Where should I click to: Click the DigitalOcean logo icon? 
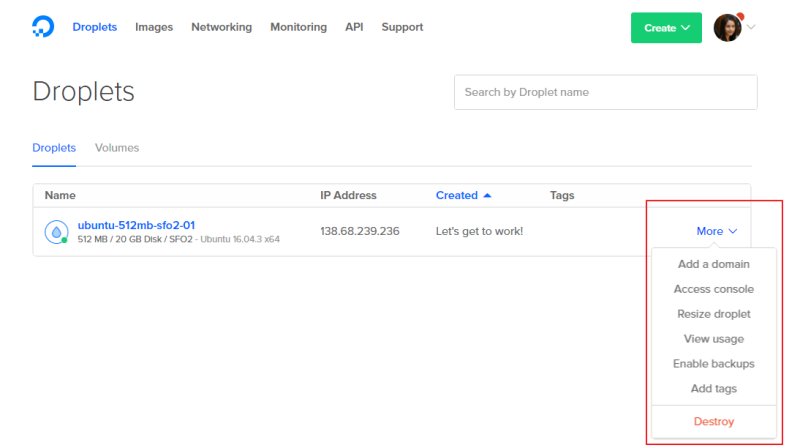pyautogui.click(x=43, y=27)
